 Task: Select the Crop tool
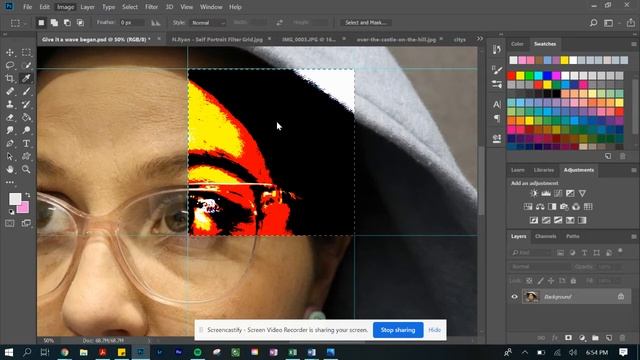coord(10,78)
